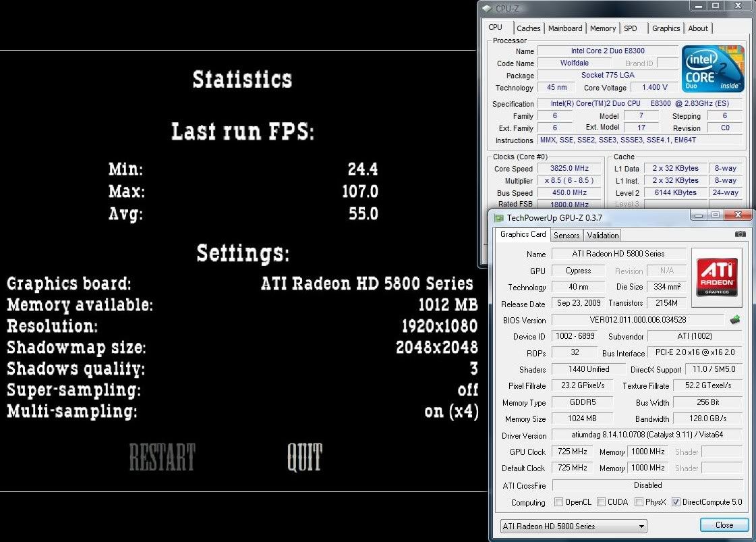Click the Core Voltage value 1.400 V
Image resolution: width=756 pixels, height=542 pixels.
click(655, 87)
